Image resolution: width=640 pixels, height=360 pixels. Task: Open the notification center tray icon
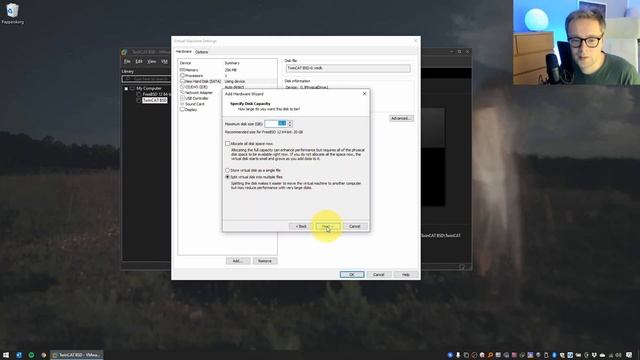click(629, 355)
